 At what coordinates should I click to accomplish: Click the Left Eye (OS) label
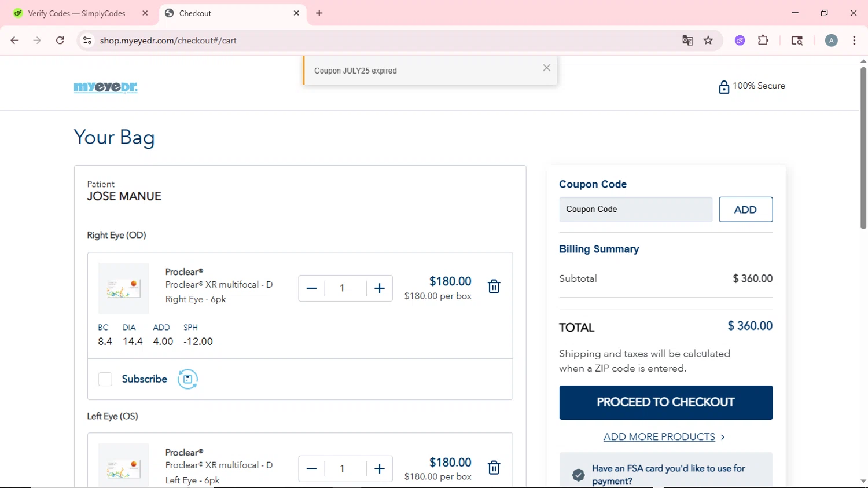112,416
